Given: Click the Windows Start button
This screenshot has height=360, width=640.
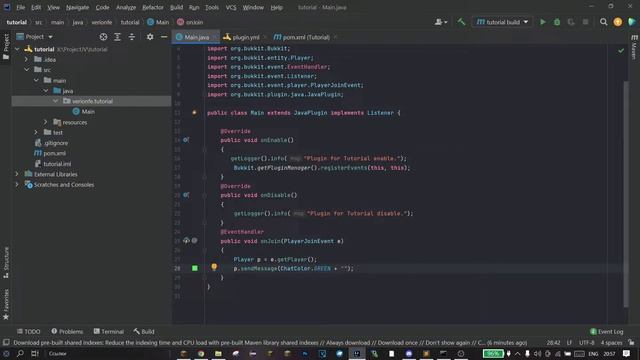Looking at the screenshot, I should pos(6,353).
